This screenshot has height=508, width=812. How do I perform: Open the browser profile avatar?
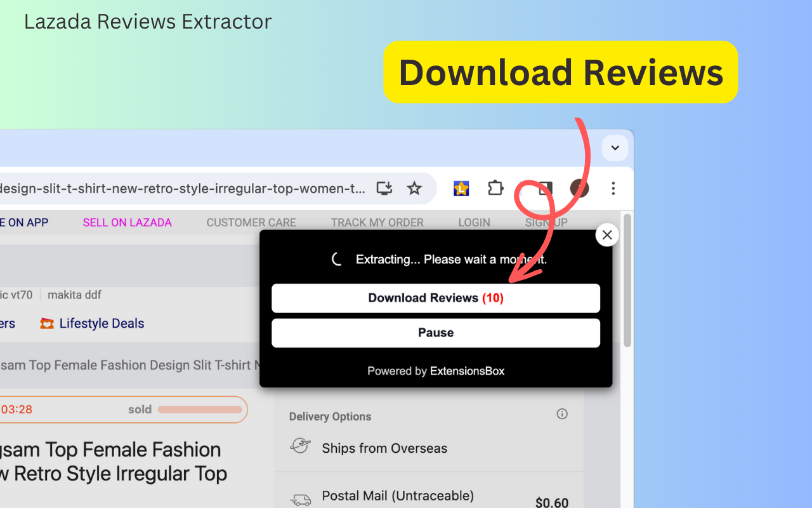click(580, 188)
